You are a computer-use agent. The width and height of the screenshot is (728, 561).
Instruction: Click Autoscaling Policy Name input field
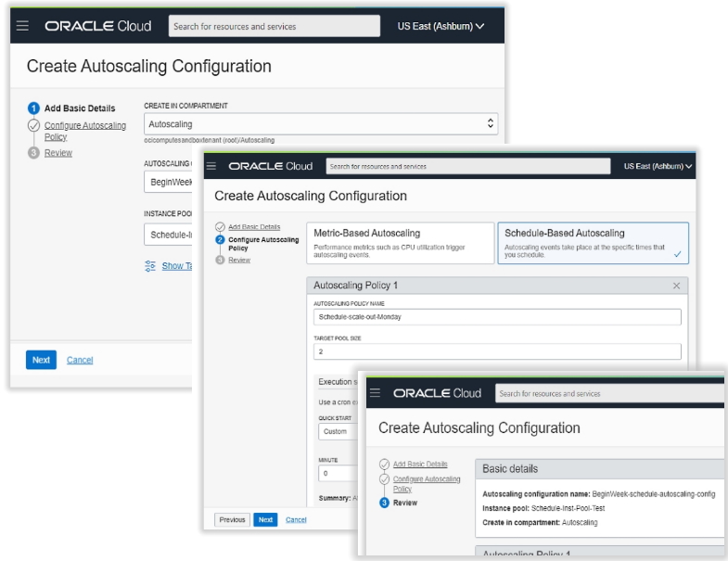click(497, 317)
